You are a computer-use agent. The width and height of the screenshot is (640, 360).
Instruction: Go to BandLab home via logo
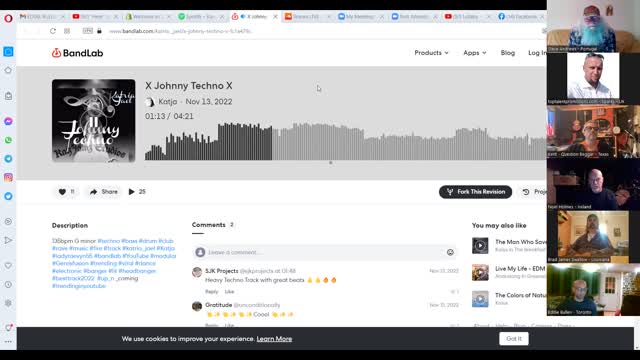[78, 53]
